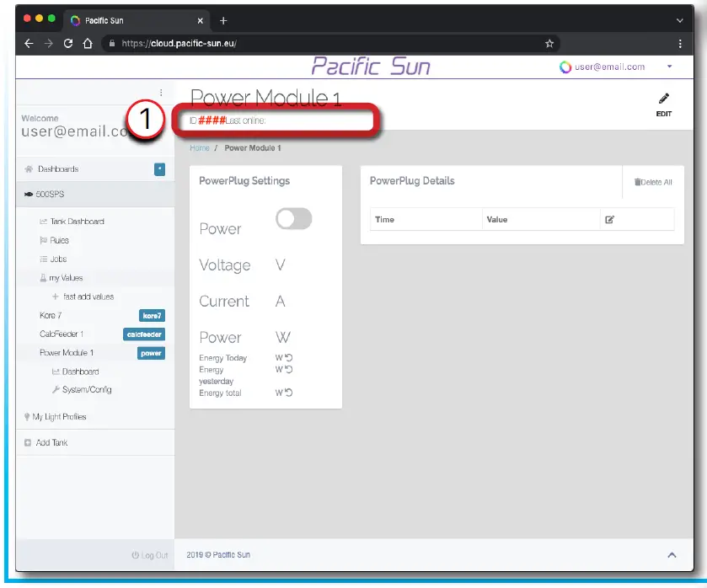
Task: Click the address bar URL
Action: click(x=179, y=43)
